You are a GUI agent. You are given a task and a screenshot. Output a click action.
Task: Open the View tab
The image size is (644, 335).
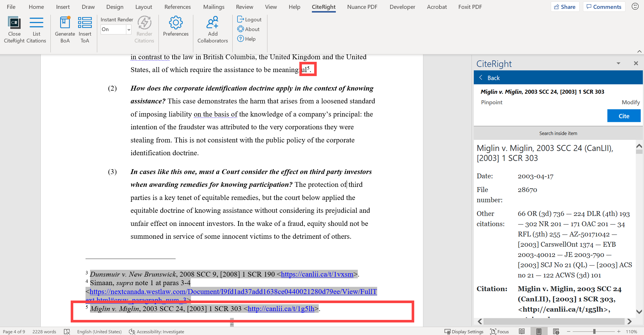tap(271, 7)
